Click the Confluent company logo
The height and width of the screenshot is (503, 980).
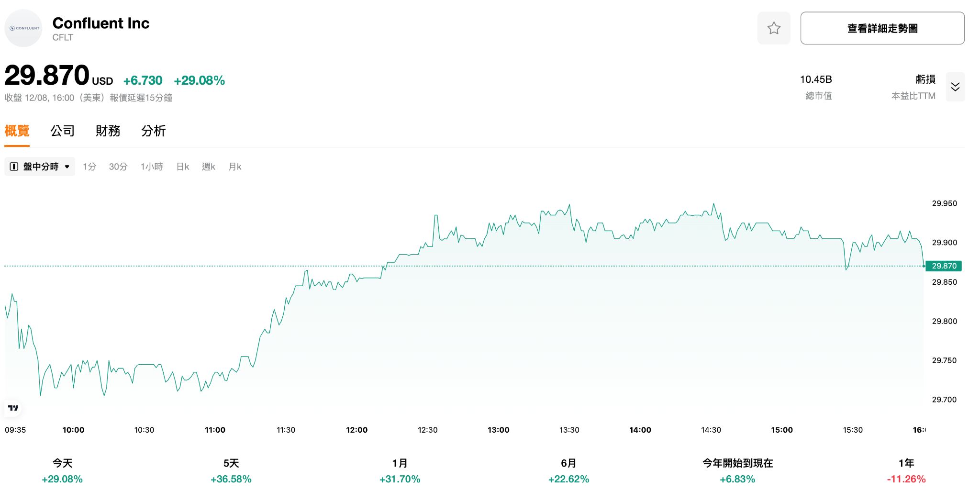(x=23, y=28)
